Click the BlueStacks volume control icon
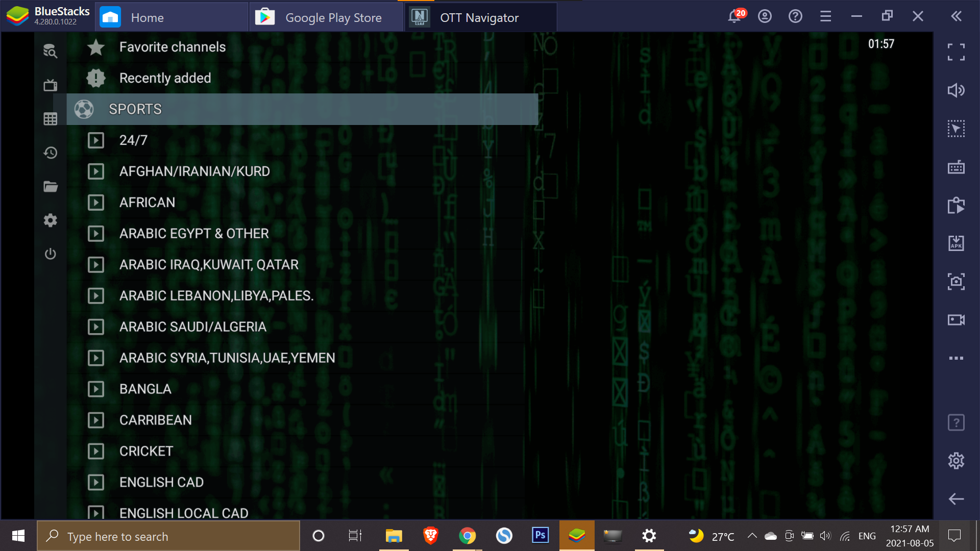This screenshot has height=551, width=980. point(957,90)
